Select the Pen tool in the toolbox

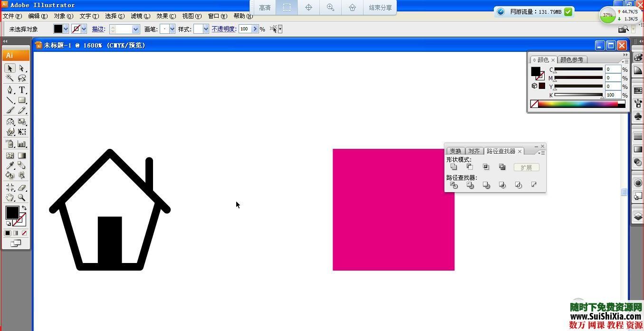10,89
